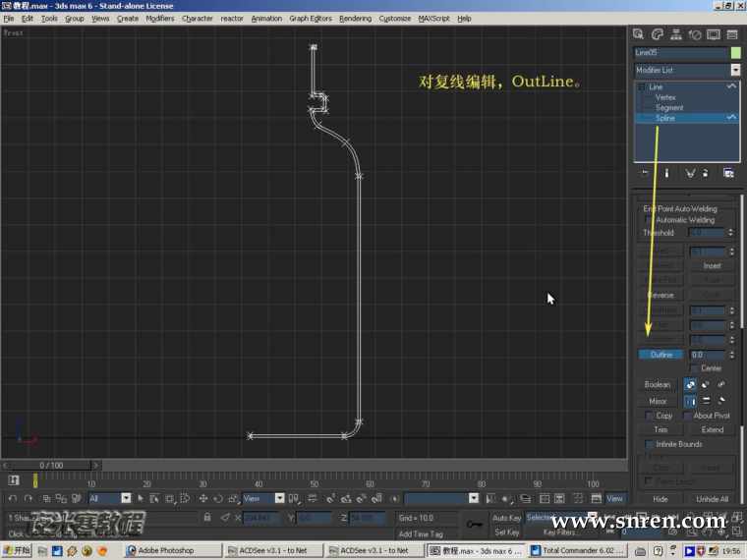Open the Utilities panel icon
This screenshot has width=747, height=560.
click(x=731, y=34)
